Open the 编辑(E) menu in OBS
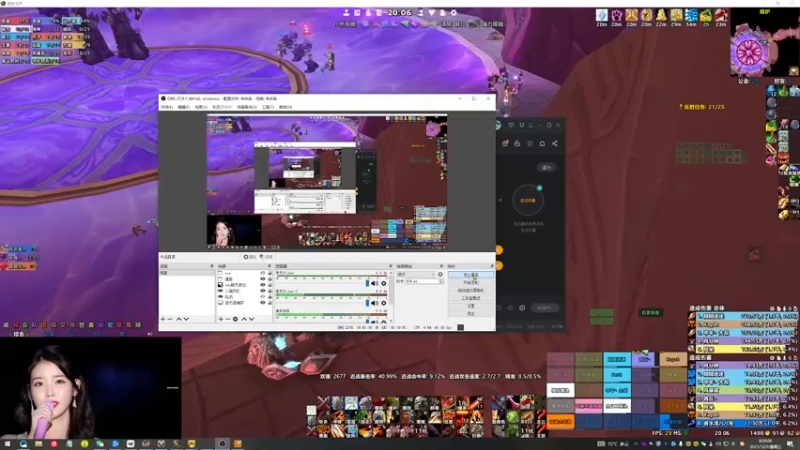 coord(184,107)
